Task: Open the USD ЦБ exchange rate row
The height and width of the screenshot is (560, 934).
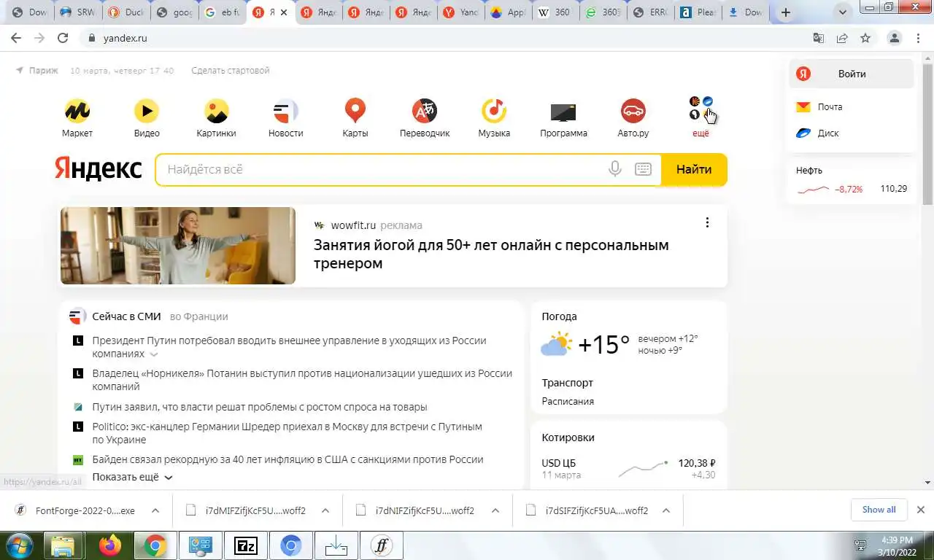Action: (628, 469)
